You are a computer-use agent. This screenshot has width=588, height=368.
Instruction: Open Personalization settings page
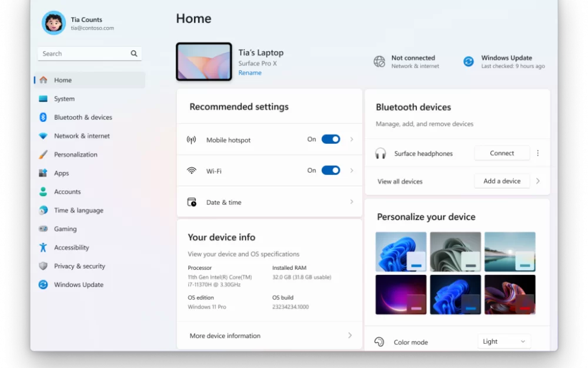click(x=89, y=154)
